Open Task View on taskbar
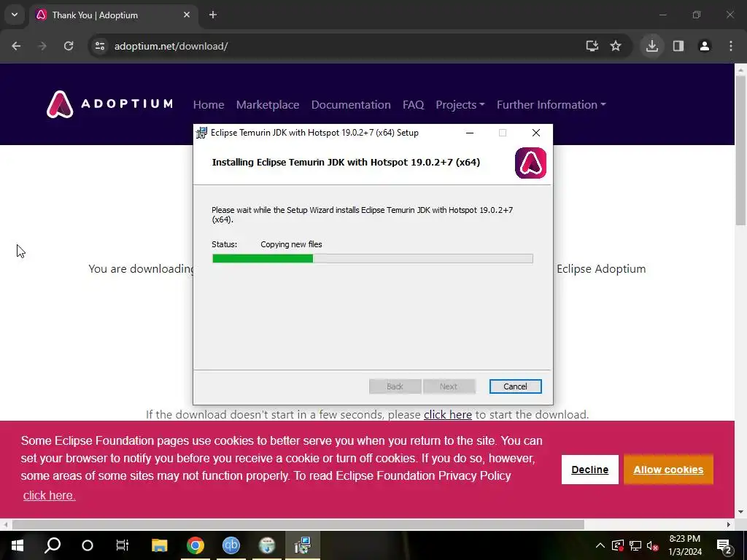Screen dimensions: 747x560 123,545
